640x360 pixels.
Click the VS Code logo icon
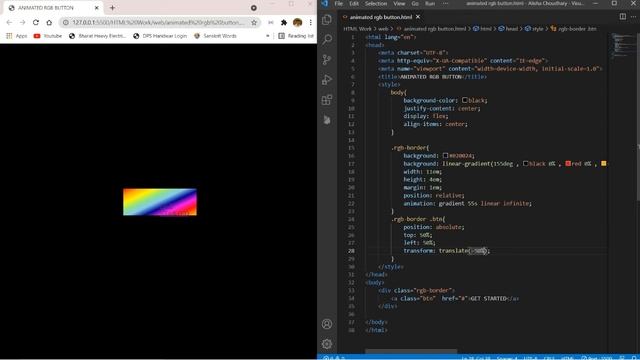coord(324,3)
